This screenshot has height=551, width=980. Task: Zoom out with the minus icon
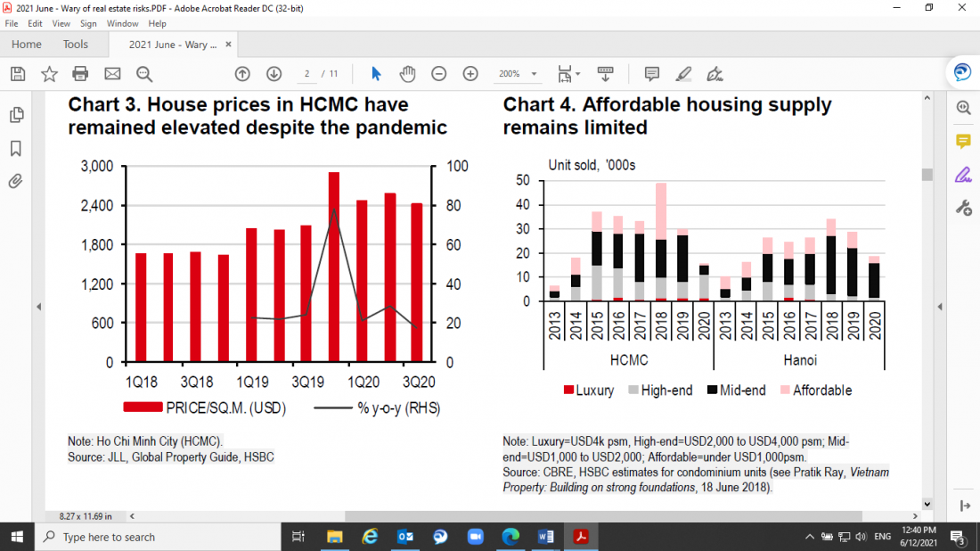tap(438, 74)
